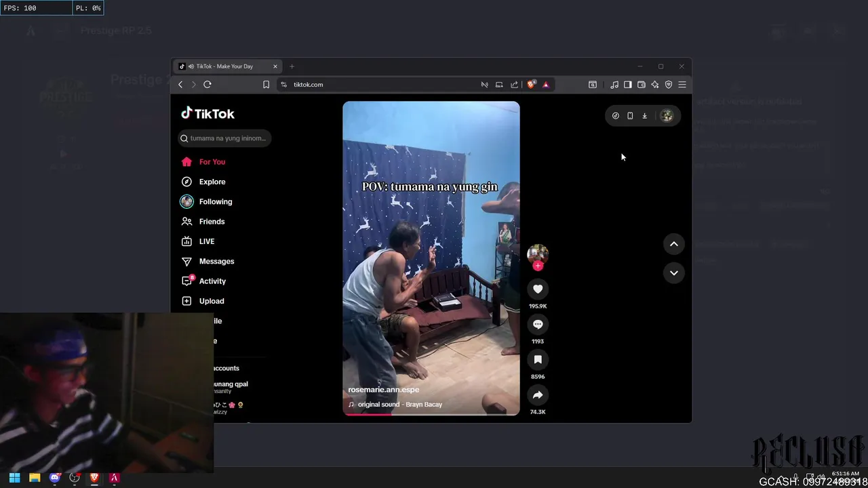Save video with bookmark favorite icon
Screen dimensions: 868x488
(538, 360)
